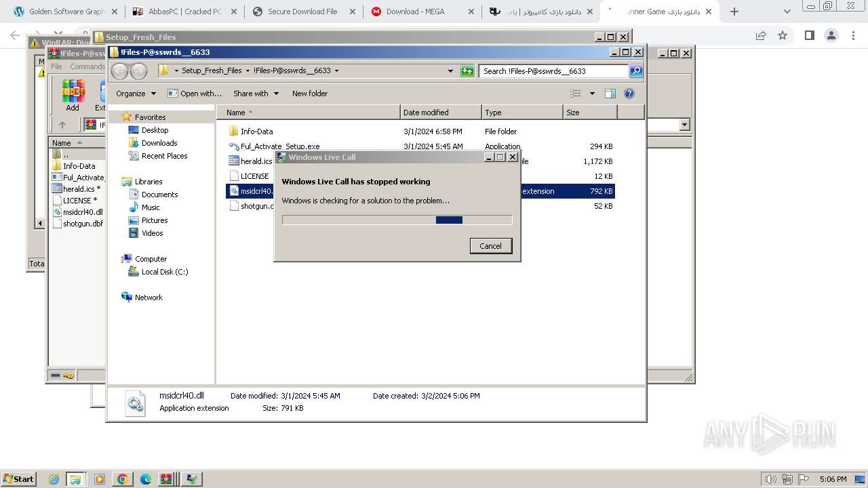The width and height of the screenshot is (868, 488).
Task: Expand breadcrumb arrow after !Files-P@sswrds__6633
Action: pyautogui.click(x=336, y=70)
